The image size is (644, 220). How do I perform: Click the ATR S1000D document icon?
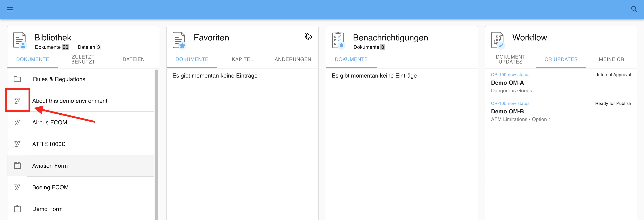tap(17, 144)
